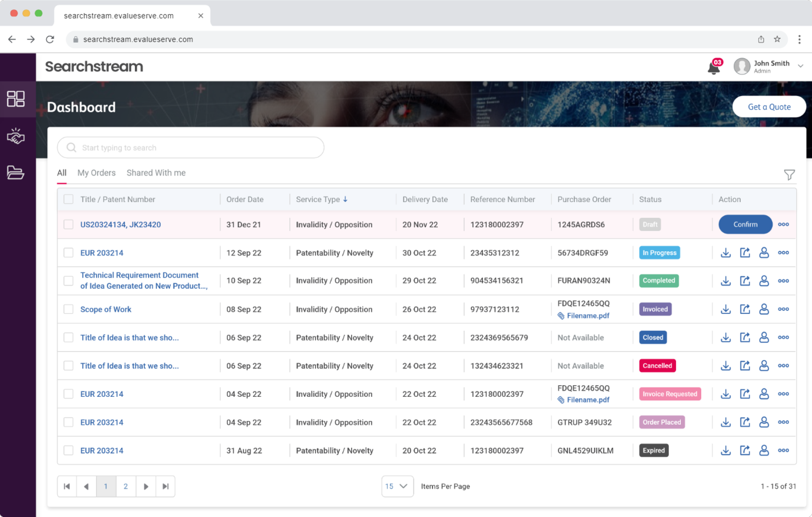Open notifications bell with 03 badge

click(x=714, y=67)
